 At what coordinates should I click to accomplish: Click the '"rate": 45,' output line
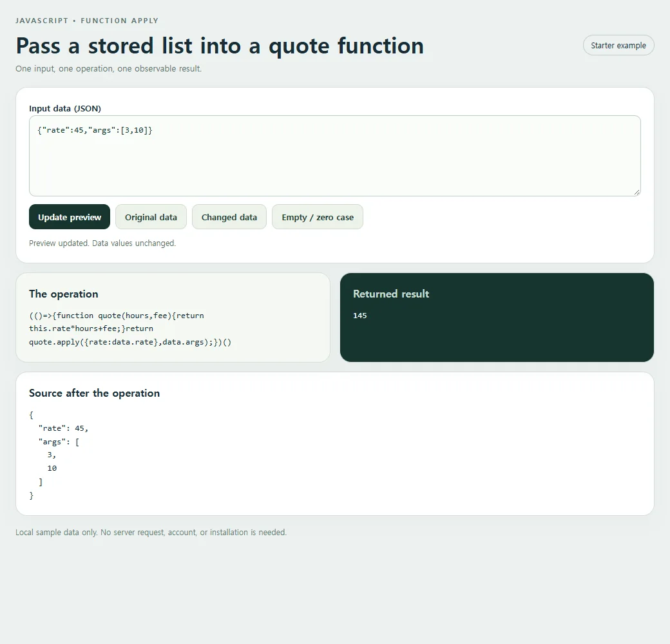pyautogui.click(x=63, y=428)
